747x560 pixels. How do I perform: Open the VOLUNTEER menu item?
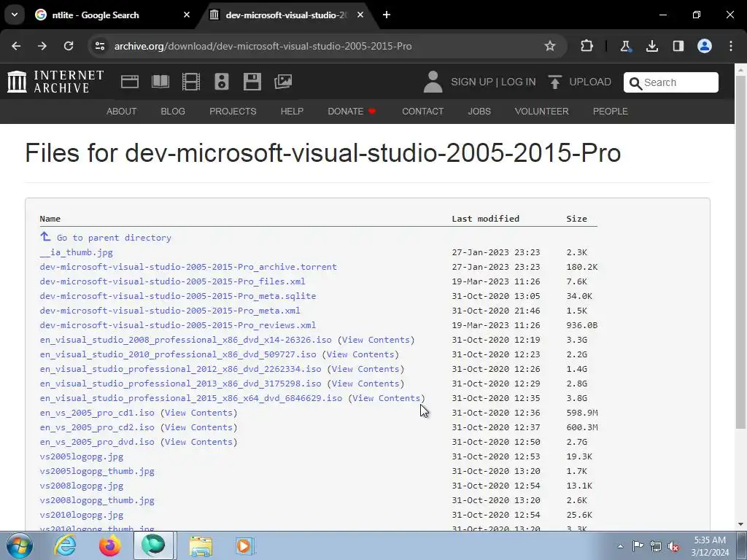click(542, 111)
